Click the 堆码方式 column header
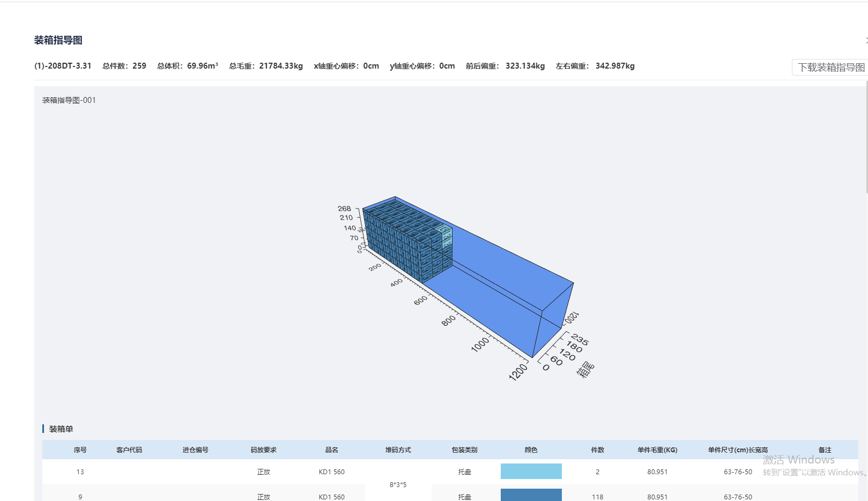 click(x=398, y=450)
